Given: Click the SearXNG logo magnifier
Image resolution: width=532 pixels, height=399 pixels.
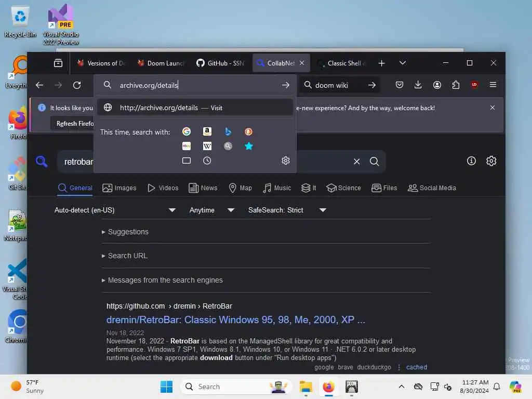Looking at the screenshot, I should [x=42, y=162].
